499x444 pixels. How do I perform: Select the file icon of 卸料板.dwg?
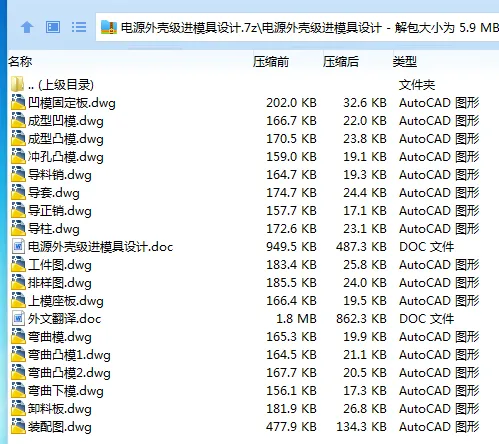click(18, 408)
